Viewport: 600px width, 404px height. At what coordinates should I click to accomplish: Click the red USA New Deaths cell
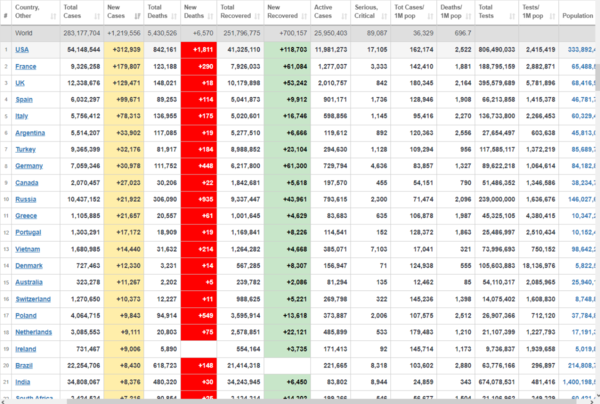click(x=200, y=48)
